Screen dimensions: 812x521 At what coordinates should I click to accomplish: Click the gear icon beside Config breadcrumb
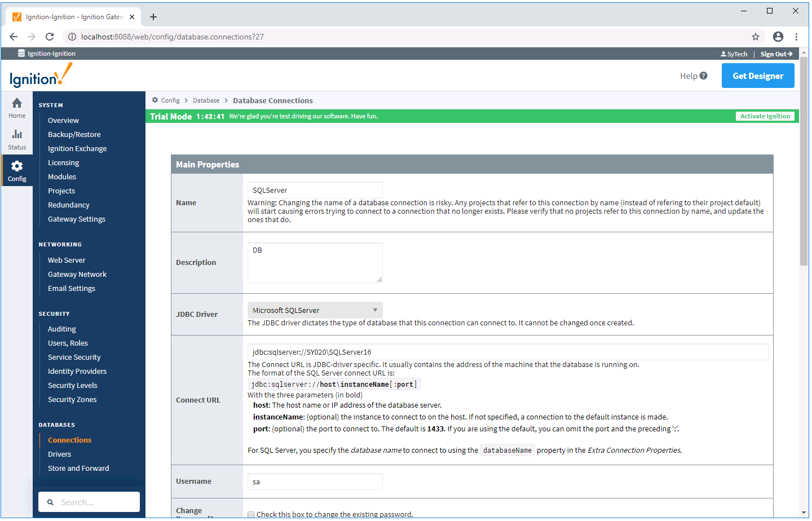155,100
